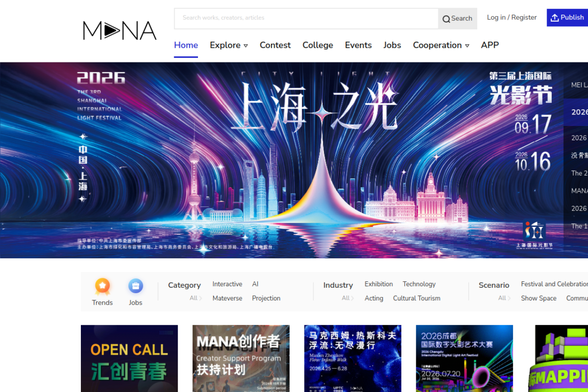Choose the AI category
Image resolution: width=588 pixels, height=392 pixels.
255,284
